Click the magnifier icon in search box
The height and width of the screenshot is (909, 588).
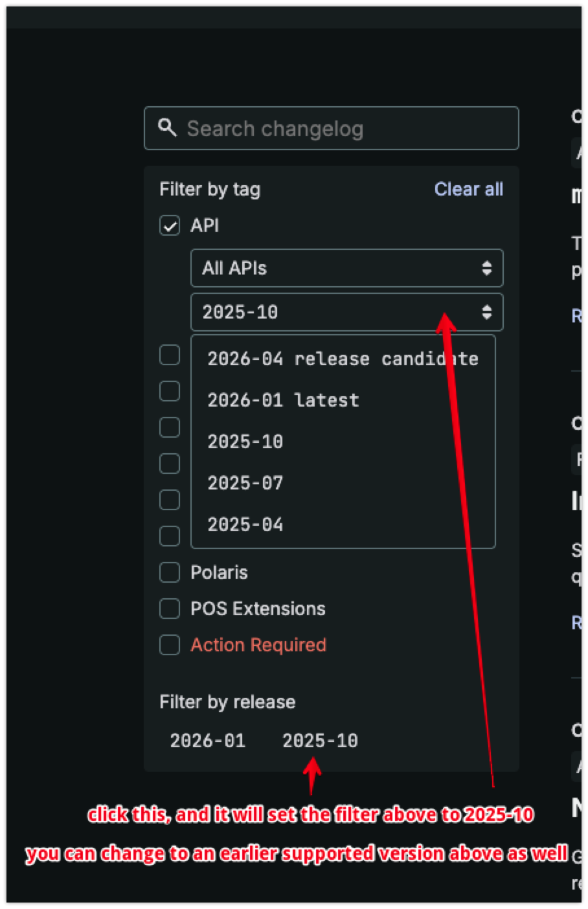tap(167, 128)
